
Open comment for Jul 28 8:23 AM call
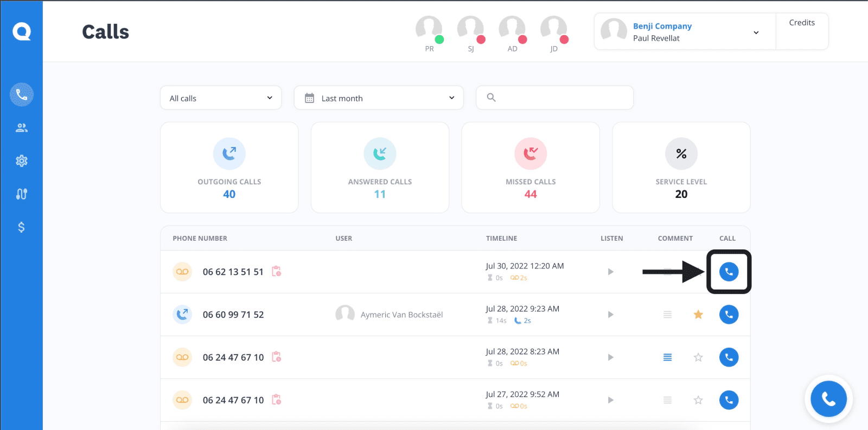coord(667,357)
